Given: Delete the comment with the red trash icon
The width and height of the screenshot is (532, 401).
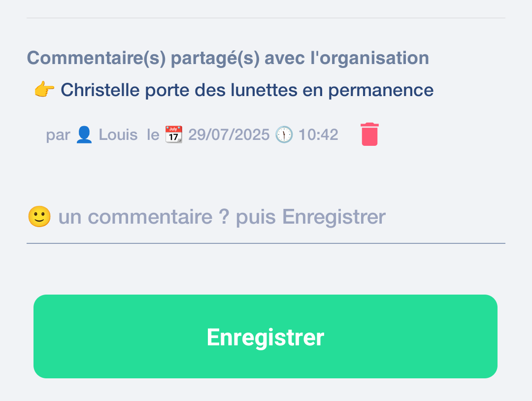Looking at the screenshot, I should tap(369, 134).
